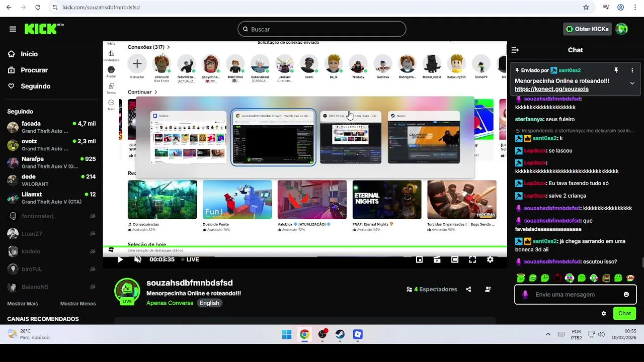Open Procurar in the sidebar
The width and height of the screenshot is (644, 362).
(34, 70)
